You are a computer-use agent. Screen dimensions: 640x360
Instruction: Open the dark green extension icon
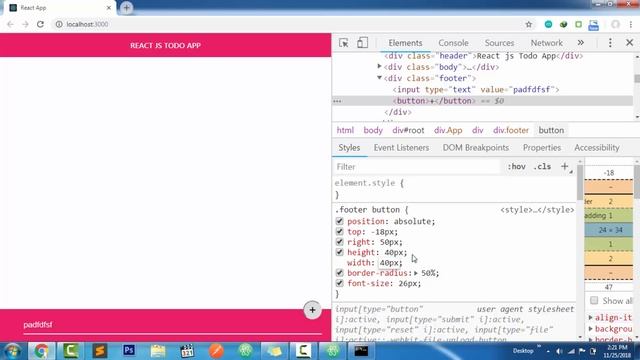(563, 24)
